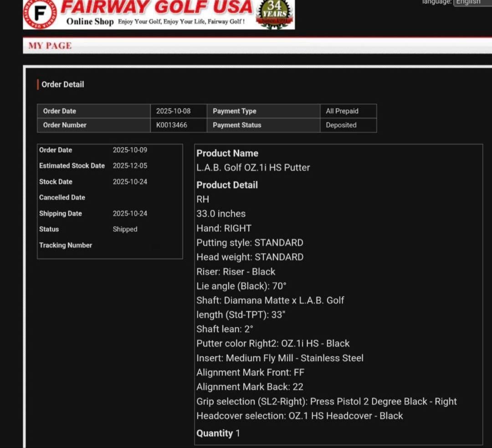
Task: Click the Deposited payment status value
Action: (x=341, y=125)
